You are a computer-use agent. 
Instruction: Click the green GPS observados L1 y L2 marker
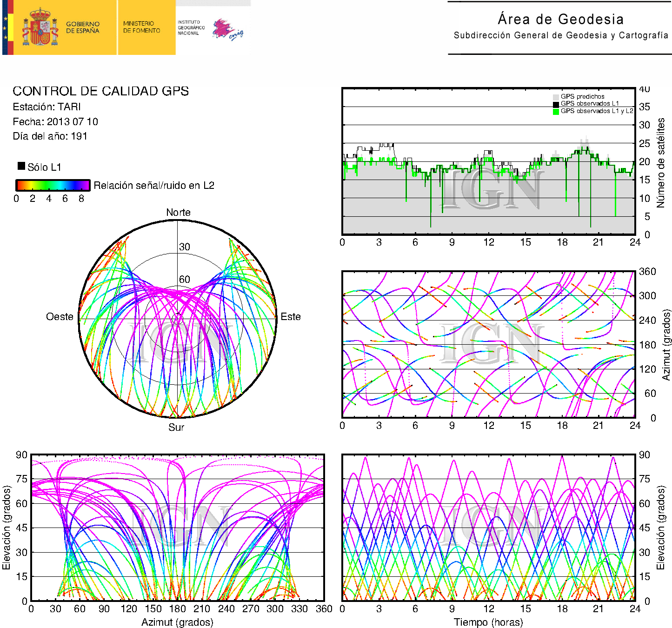556,111
